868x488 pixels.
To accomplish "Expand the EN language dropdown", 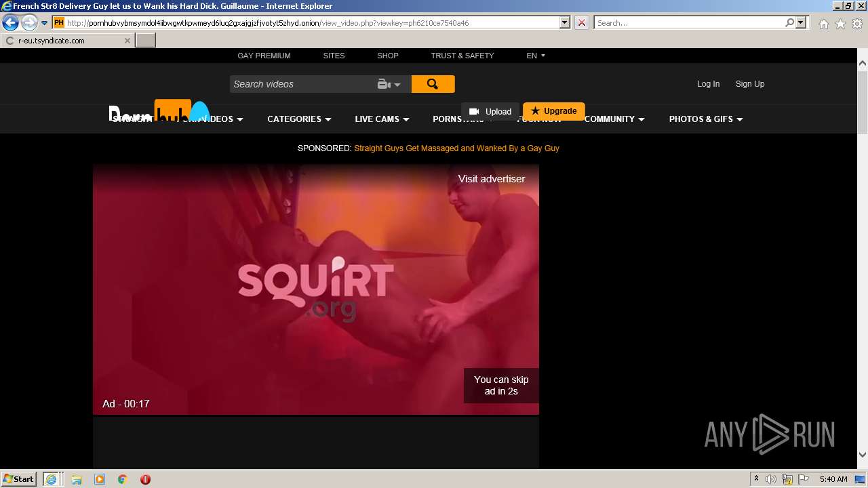I will [536, 56].
